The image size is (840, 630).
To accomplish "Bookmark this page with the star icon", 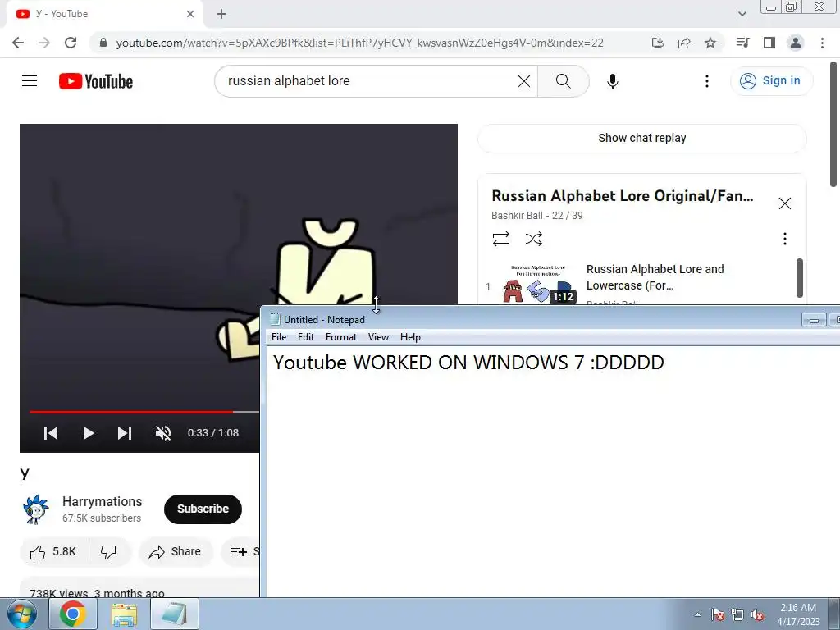I will pyautogui.click(x=710, y=43).
